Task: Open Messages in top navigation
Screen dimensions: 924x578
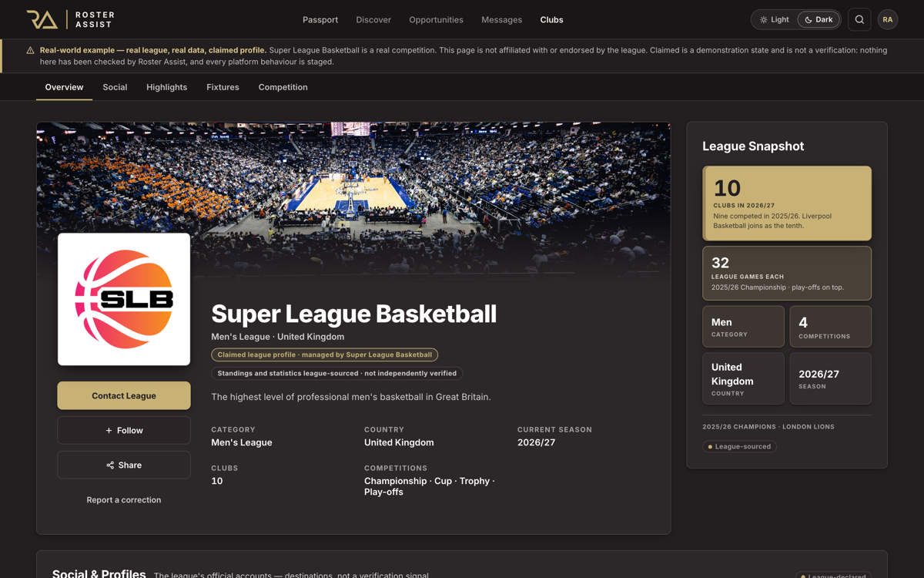Action: coord(501,19)
